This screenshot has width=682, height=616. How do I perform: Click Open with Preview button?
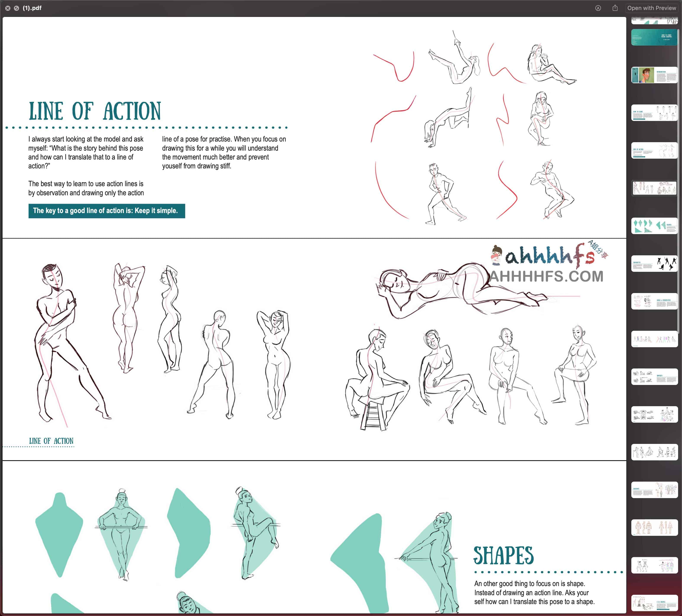coord(651,8)
